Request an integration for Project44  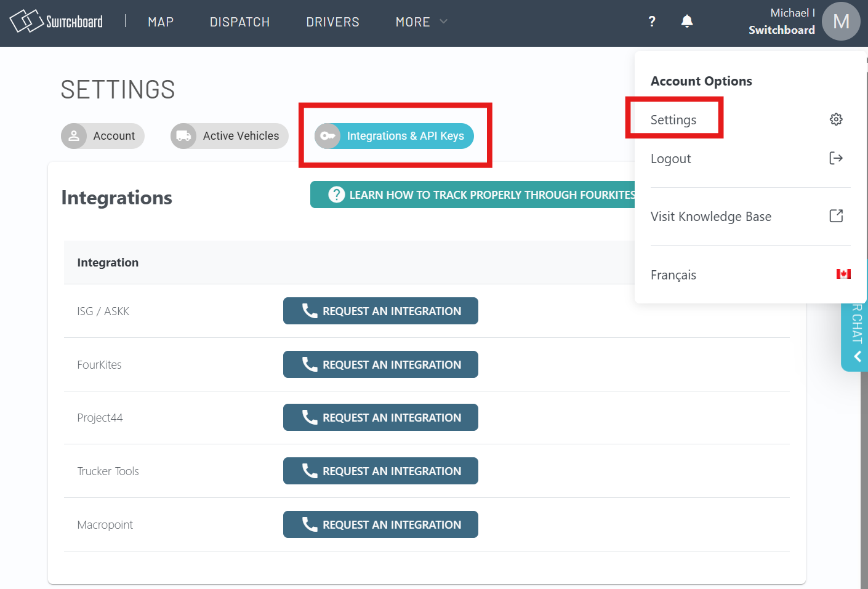pos(380,417)
